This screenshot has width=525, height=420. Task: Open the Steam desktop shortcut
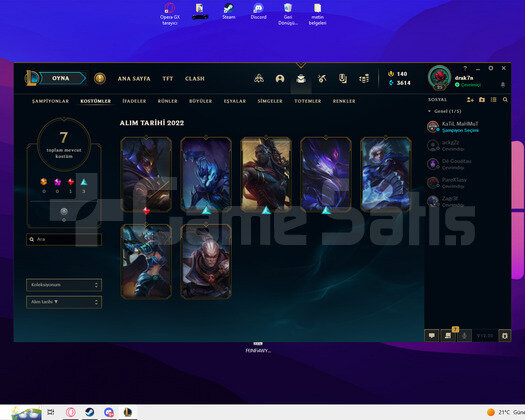coord(229,11)
